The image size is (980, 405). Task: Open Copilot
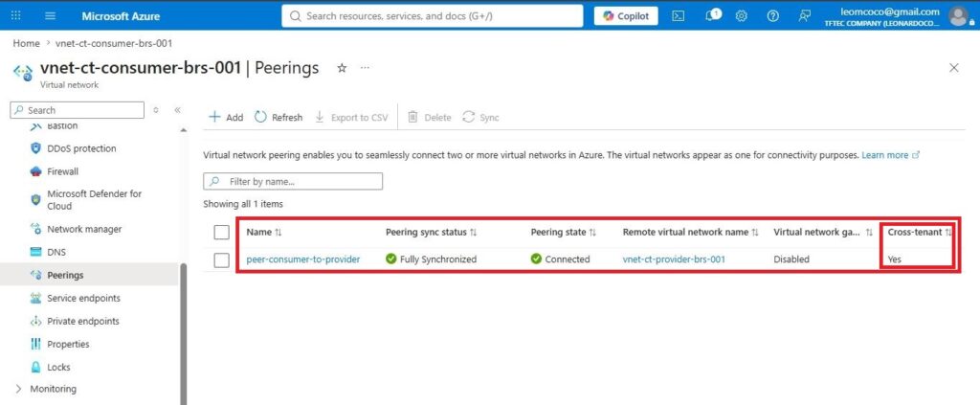(x=626, y=16)
